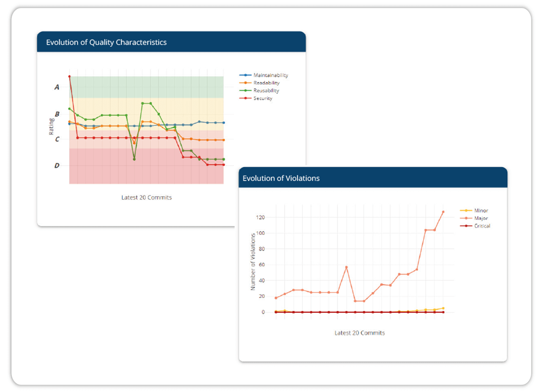Select the last Readability data point

(x=223, y=140)
